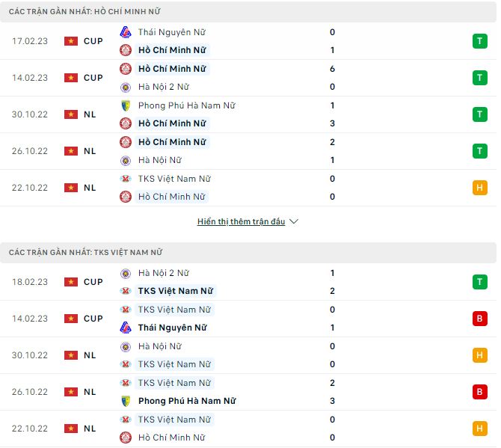This screenshot has height=448, width=501.
Task: Open the Thái Nguyên Nữ team name on 14.02.23
Action: (172, 328)
